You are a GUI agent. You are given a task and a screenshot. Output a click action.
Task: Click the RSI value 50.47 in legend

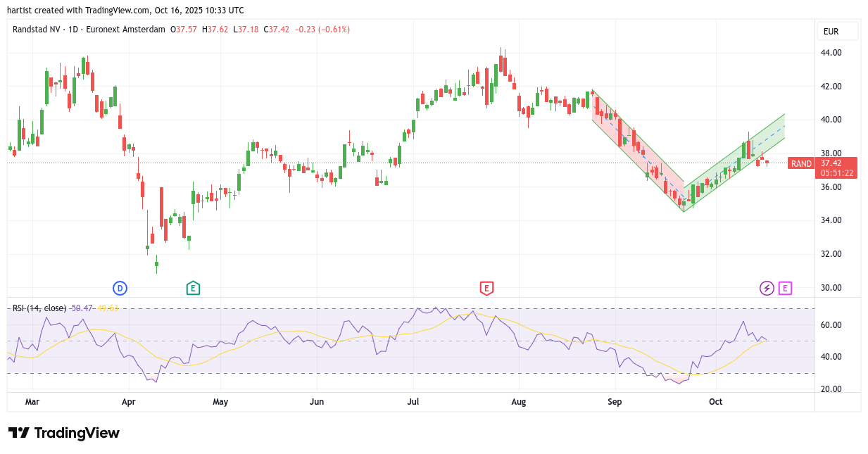pos(82,308)
